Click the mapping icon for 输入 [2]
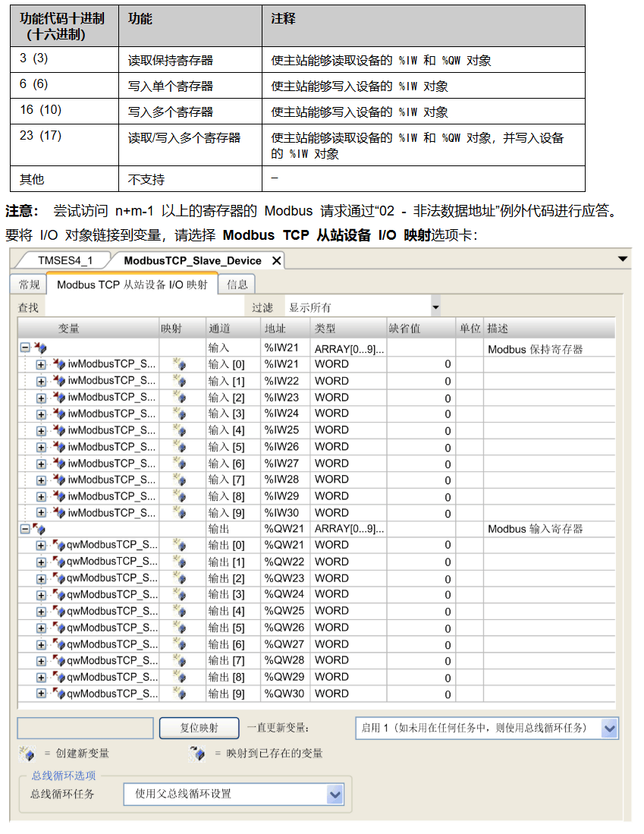 click(180, 398)
